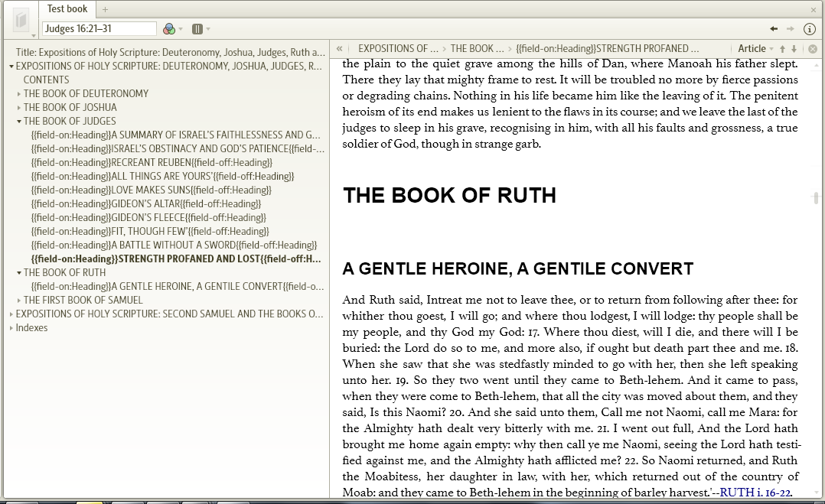Open RUTH i. 16-22 reference link
The width and height of the screenshot is (825, 504).
tap(755, 493)
